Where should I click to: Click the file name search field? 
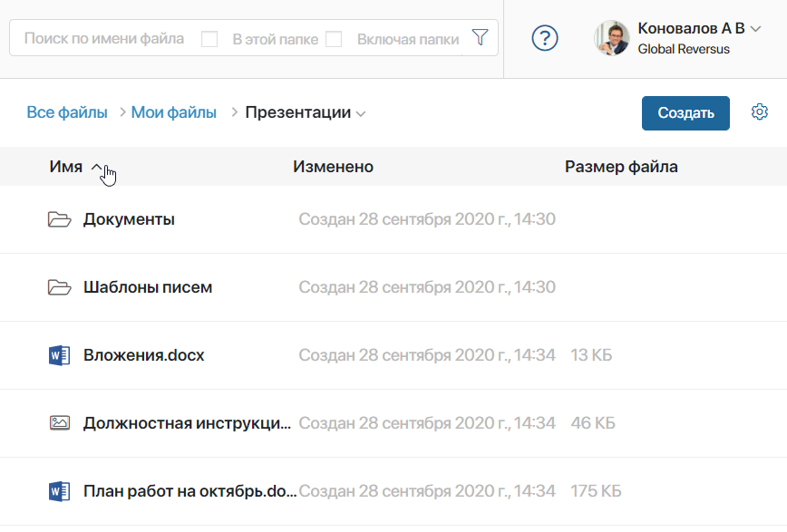click(x=104, y=39)
